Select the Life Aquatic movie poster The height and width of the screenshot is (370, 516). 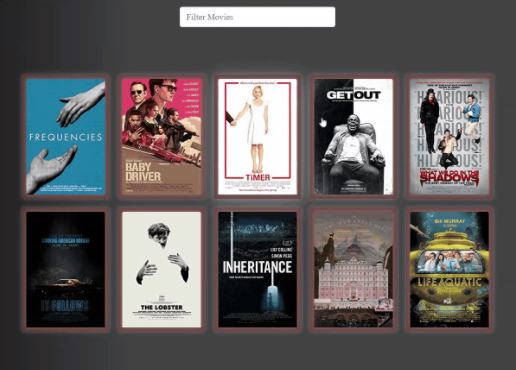pos(449,270)
